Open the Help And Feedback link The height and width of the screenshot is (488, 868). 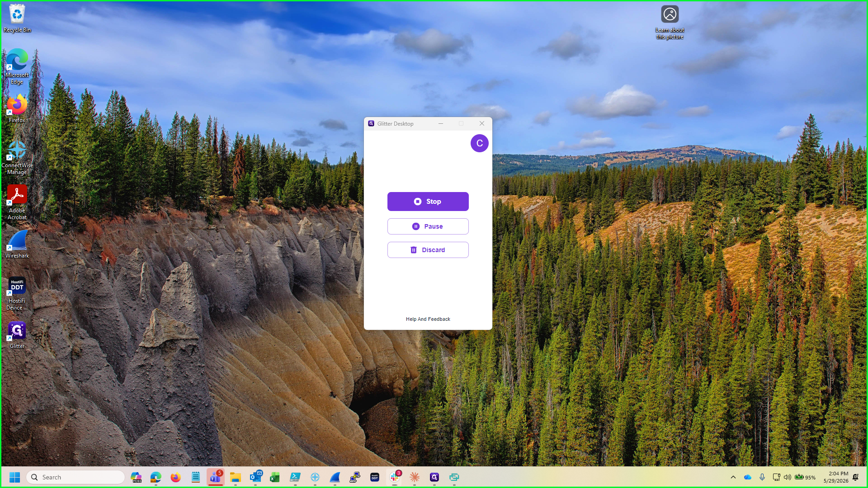[428, 319]
